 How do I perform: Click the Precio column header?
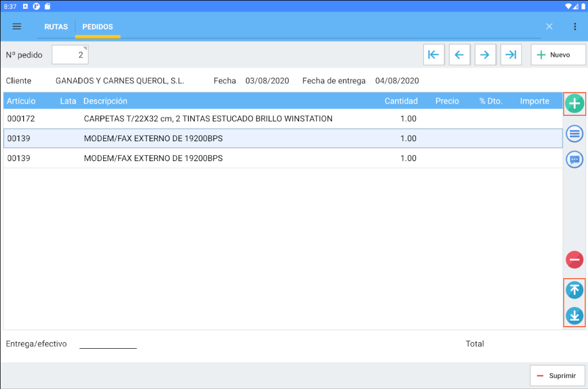point(447,101)
